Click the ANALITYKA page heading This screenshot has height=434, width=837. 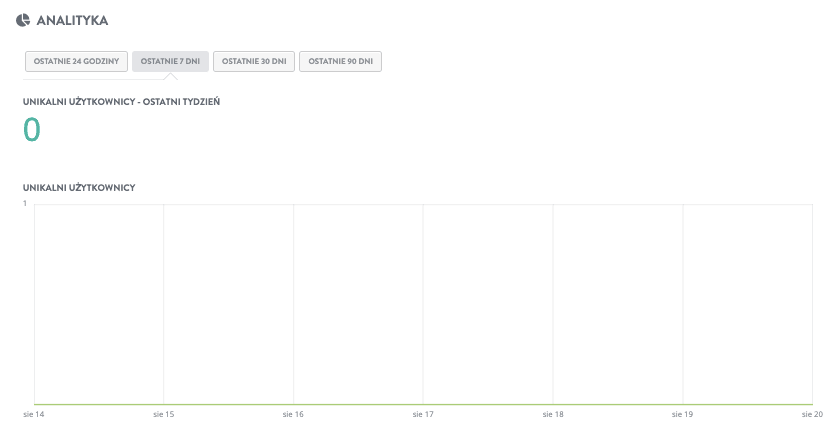click(x=72, y=20)
